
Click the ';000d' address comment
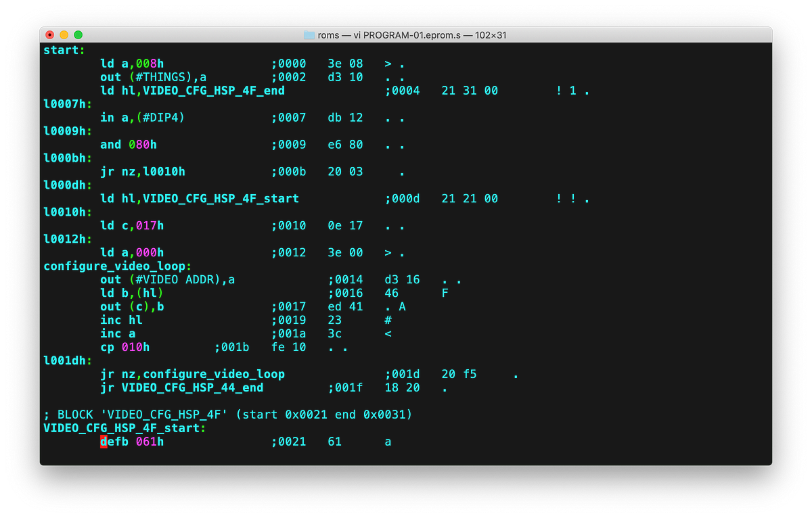pos(403,199)
